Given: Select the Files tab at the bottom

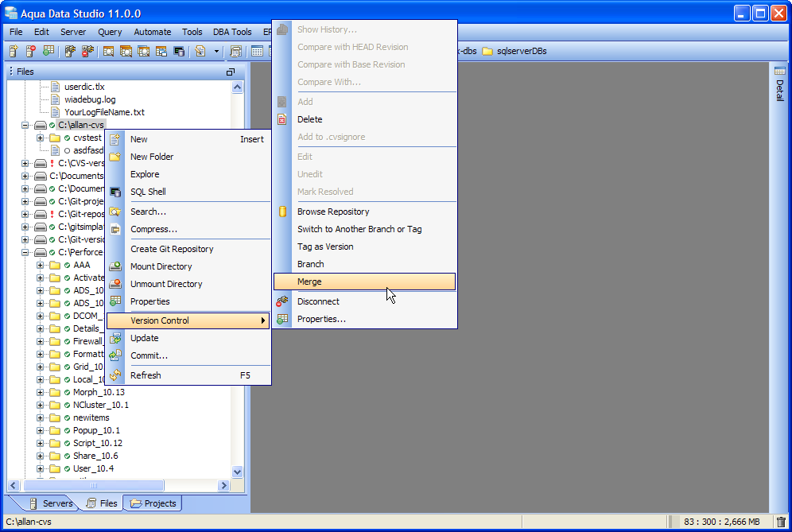Looking at the screenshot, I should tap(102, 503).
